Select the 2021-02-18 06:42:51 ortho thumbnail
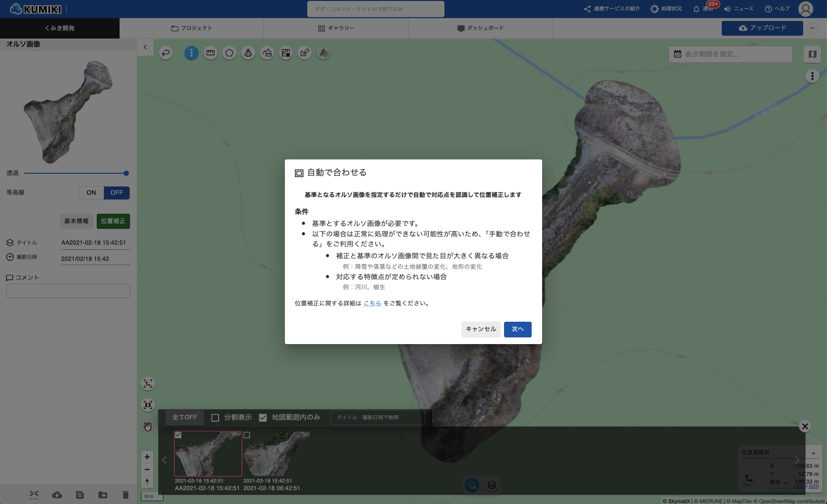 pos(276,454)
